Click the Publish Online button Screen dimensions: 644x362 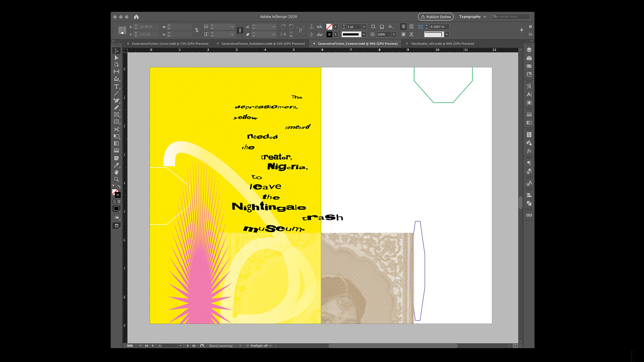(435, 17)
